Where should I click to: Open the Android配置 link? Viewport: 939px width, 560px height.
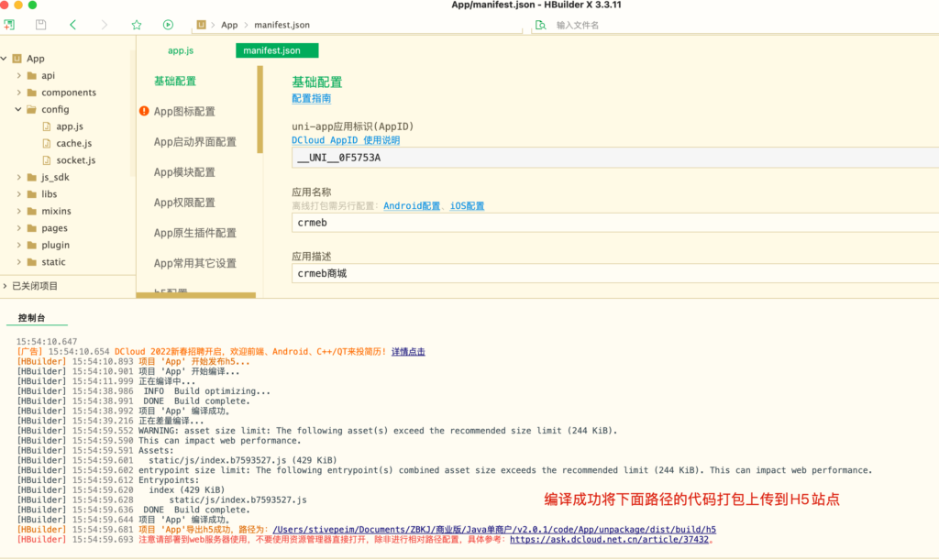point(412,206)
